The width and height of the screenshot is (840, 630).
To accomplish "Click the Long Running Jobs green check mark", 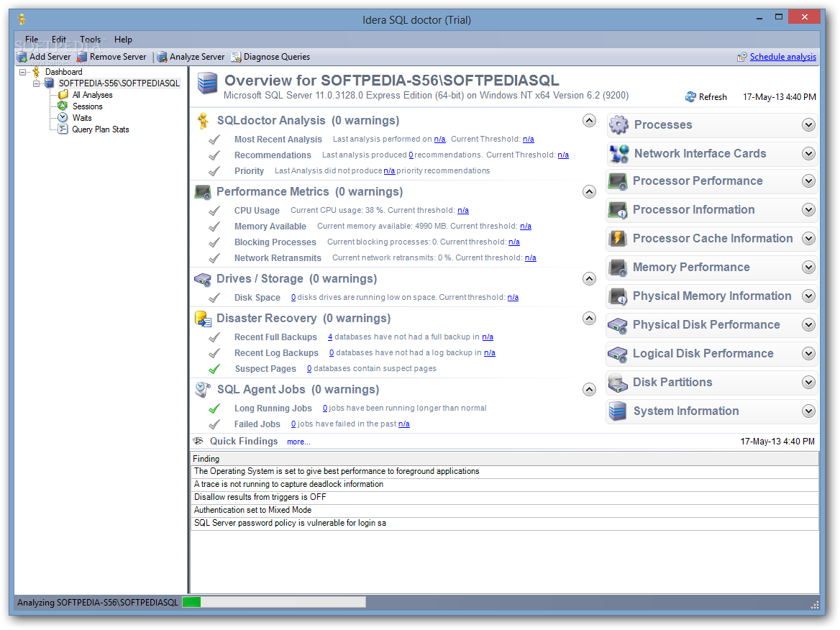I will [x=214, y=408].
